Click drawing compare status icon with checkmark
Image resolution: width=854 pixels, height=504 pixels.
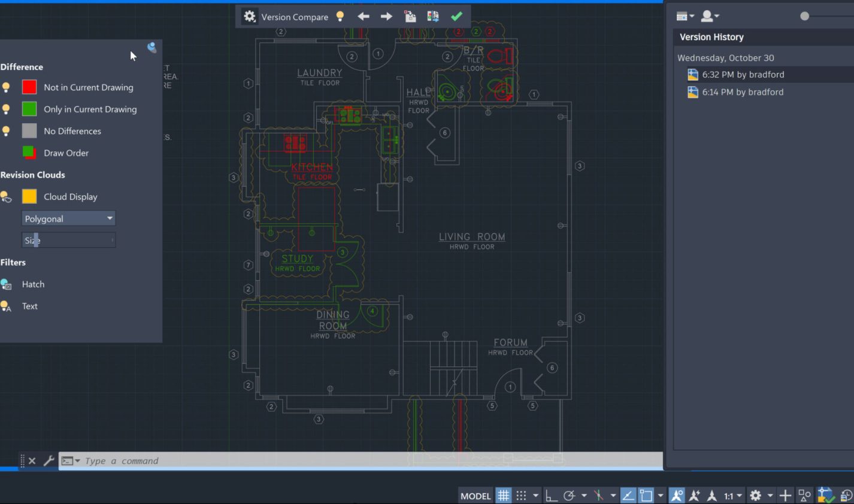826,496
